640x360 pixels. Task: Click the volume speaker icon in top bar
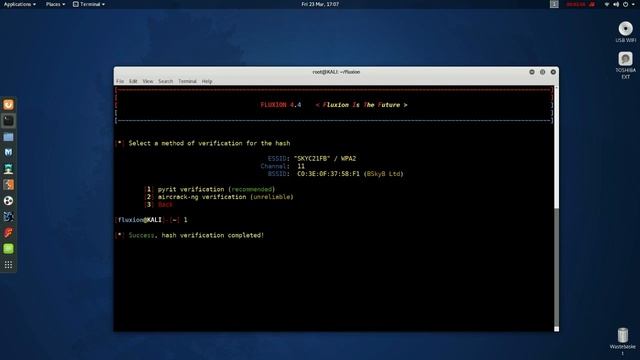616,4
